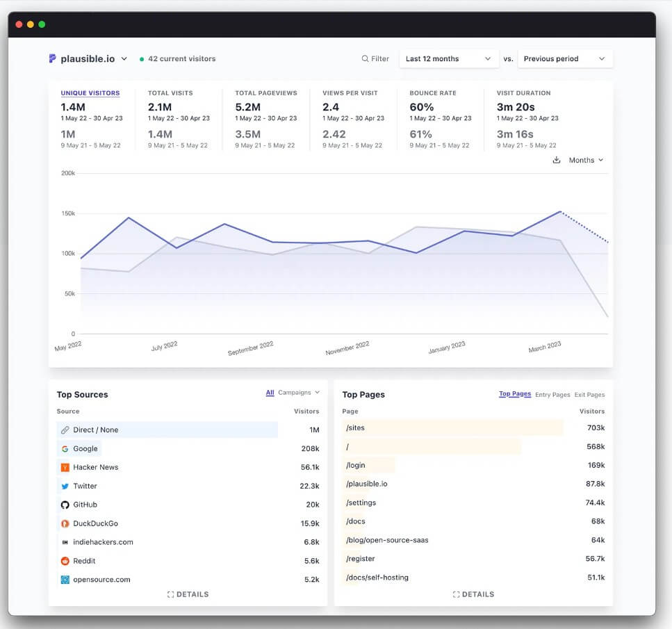Open DETAILS under Top Sources
The image size is (672, 629).
point(188,594)
